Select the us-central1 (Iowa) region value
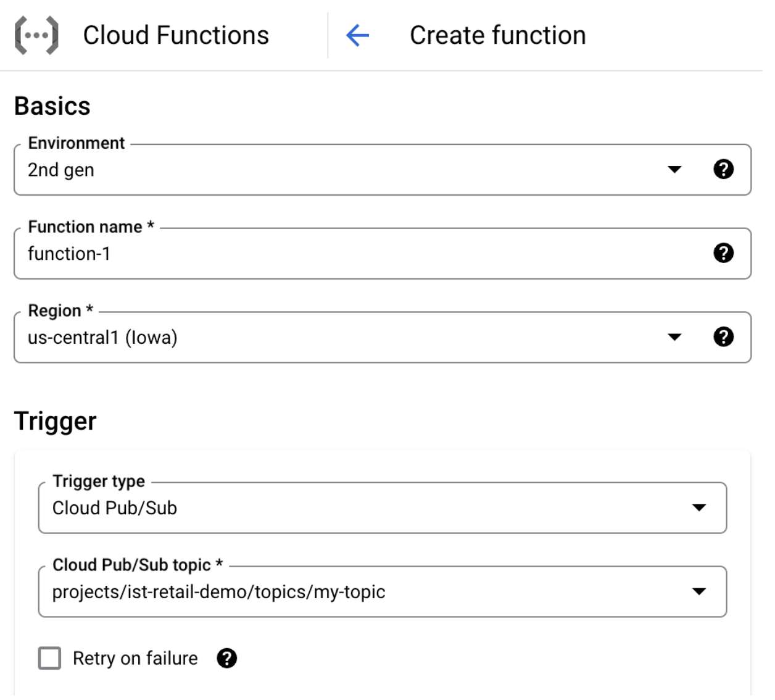775x700 pixels. click(102, 338)
